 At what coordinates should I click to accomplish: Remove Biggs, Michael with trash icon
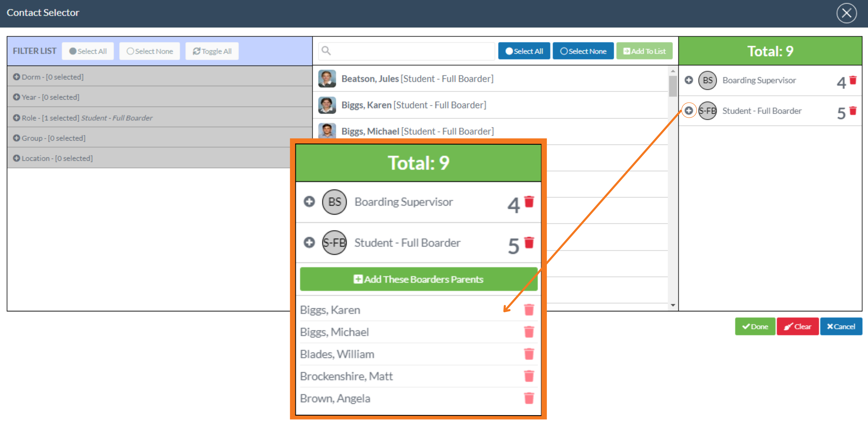pos(529,332)
